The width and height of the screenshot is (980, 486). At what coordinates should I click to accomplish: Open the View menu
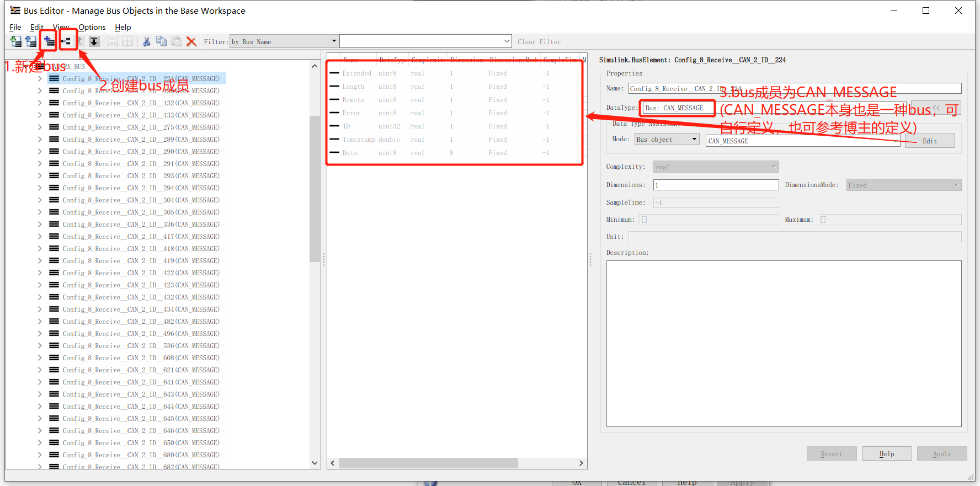pos(61,27)
